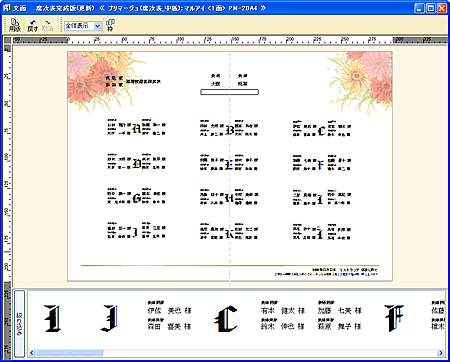
Task: Select guest name 森田 喜美 様 in strip
Action: pos(169,326)
